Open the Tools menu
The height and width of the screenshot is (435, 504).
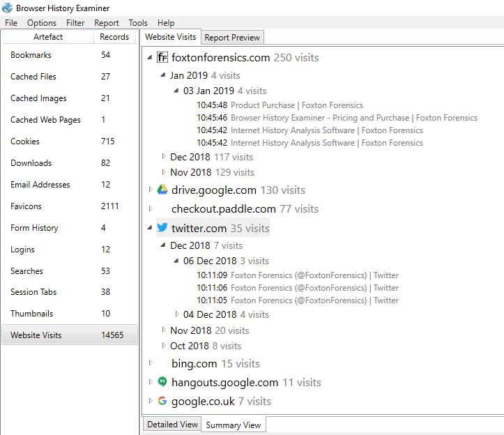point(138,23)
